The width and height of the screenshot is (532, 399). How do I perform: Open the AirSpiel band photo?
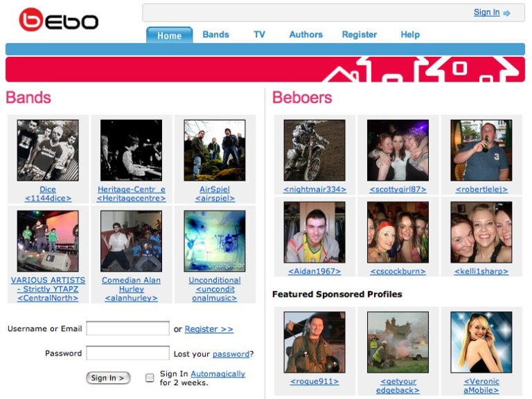[x=215, y=150]
